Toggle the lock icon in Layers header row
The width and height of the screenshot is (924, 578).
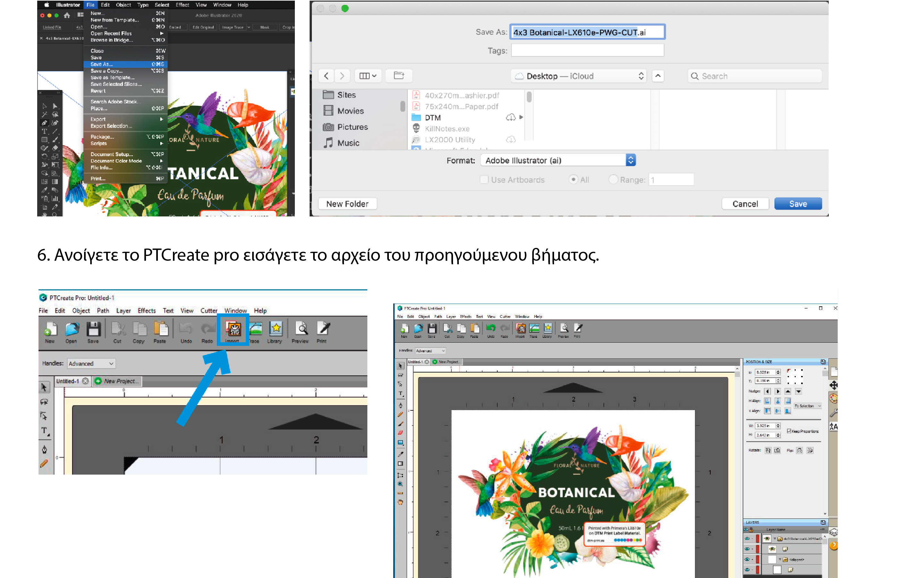pos(751,530)
